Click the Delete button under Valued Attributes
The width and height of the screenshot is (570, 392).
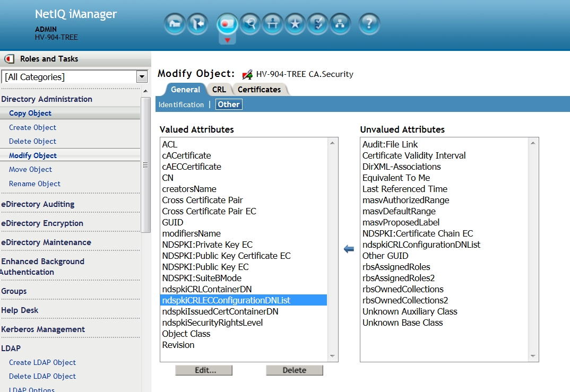pos(295,370)
